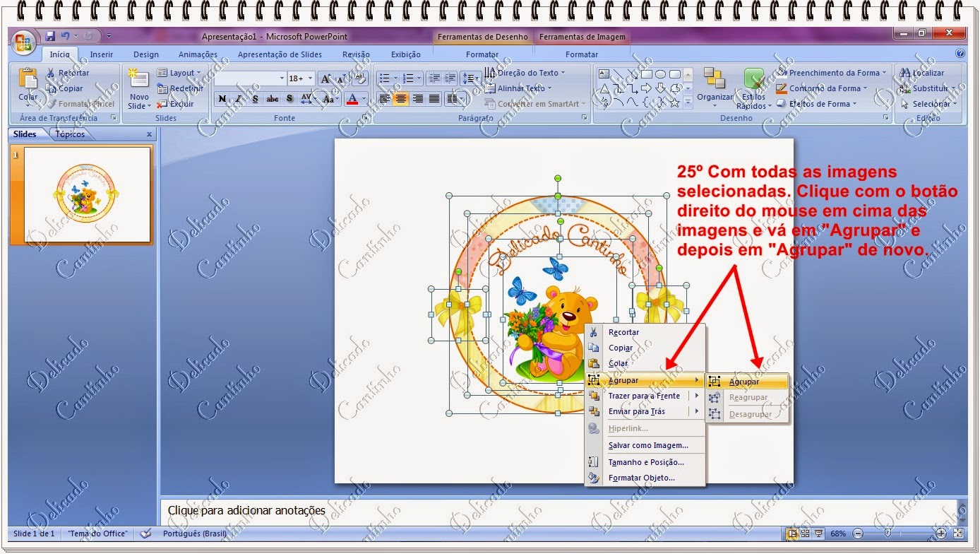Expand Alinhar Texto options

click(x=519, y=88)
